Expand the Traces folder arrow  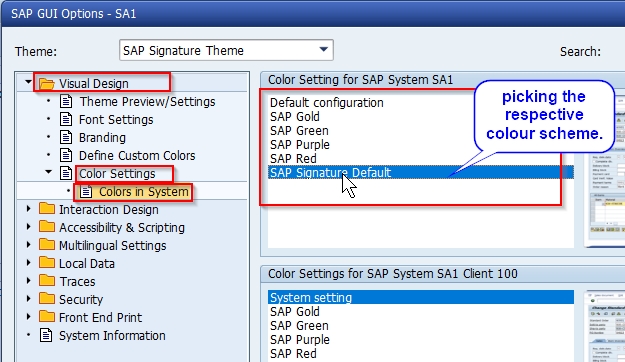(28, 281)
